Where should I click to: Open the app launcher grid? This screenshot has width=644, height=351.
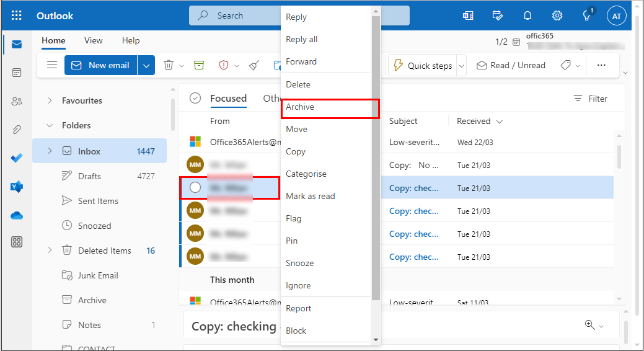click(x=17, y=16)
